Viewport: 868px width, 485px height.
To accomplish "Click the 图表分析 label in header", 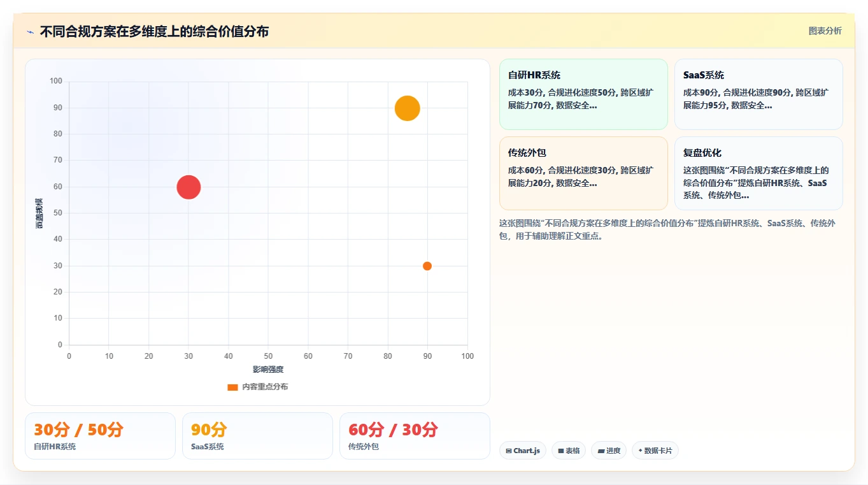I will tap(825, 31).
